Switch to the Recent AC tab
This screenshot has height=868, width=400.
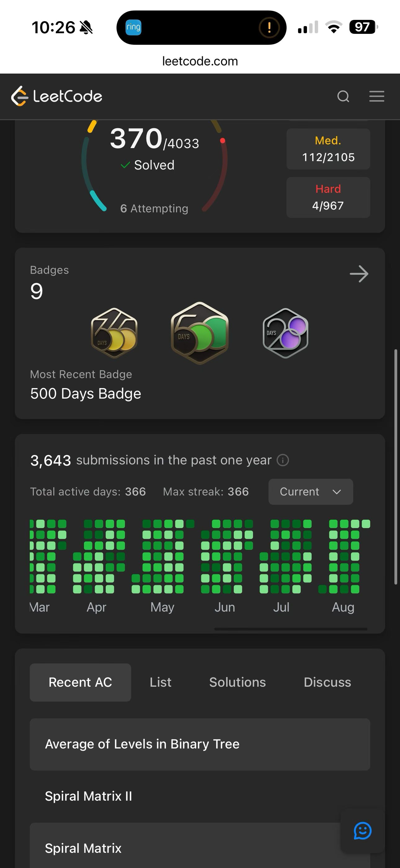tap(80, 683)
